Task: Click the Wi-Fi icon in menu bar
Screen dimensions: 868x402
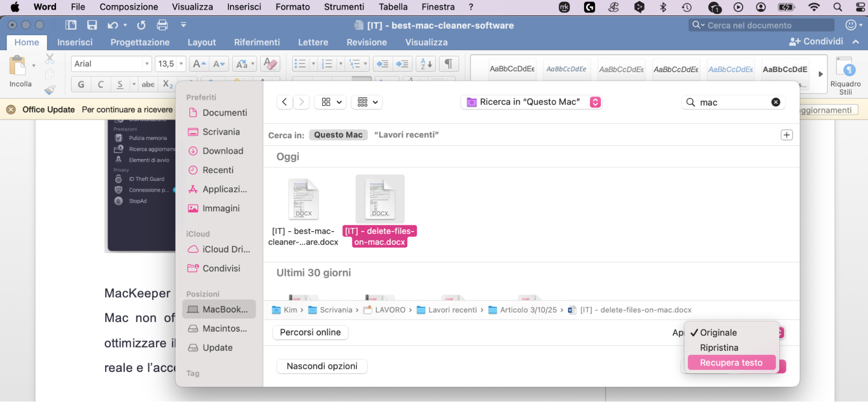Action: pos(814,7)
